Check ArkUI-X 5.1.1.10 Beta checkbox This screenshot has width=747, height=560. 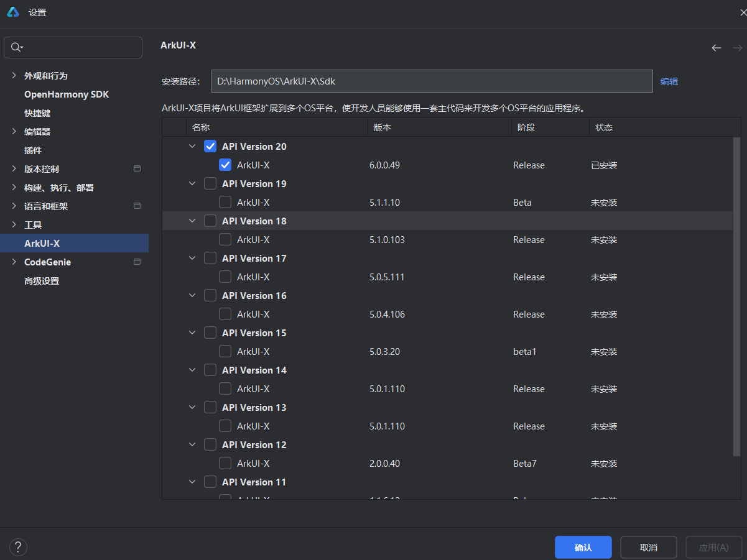[x=225, y=203]
